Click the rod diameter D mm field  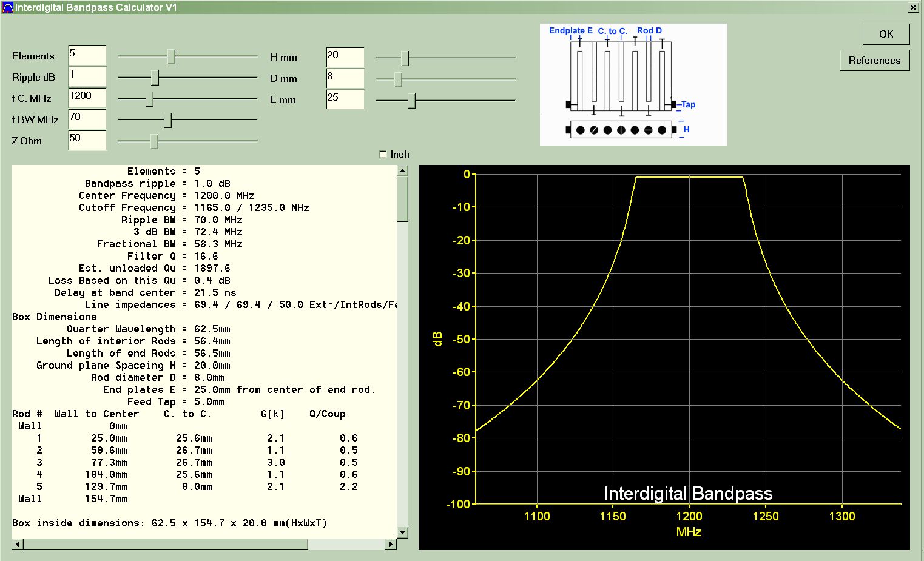point(345,78)
